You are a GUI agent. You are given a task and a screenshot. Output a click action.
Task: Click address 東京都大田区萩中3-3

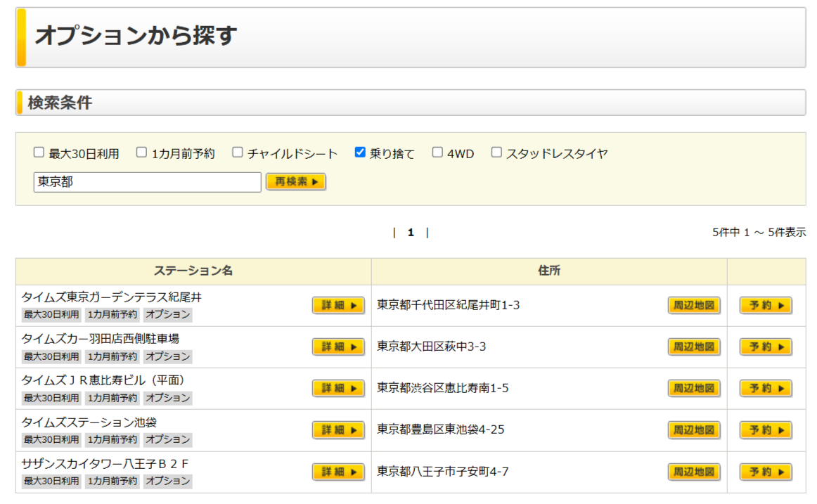[x=432, y=347]
